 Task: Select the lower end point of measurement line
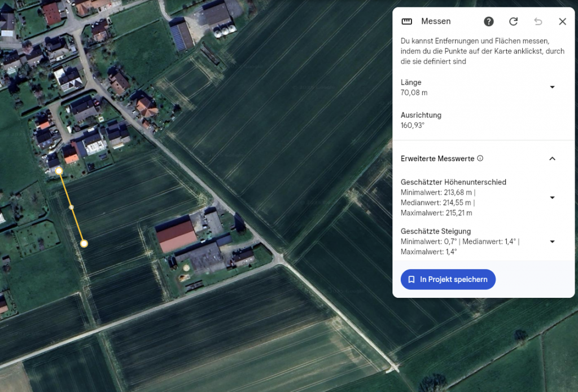(x=84, y=244)
